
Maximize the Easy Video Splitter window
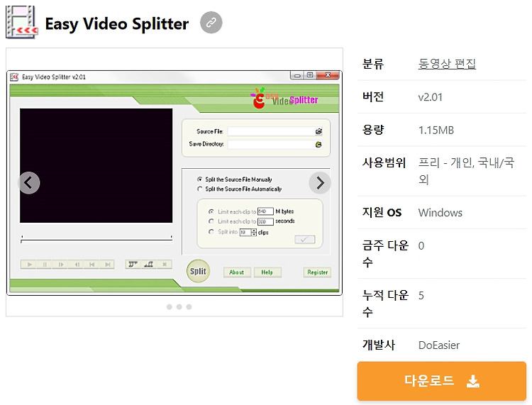(x=309, y=75)
